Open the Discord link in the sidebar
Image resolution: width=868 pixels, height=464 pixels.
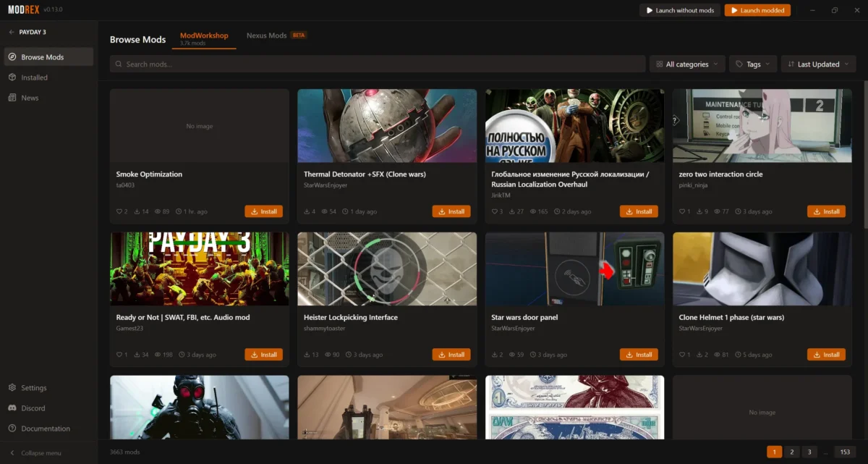tap(48, 408)
